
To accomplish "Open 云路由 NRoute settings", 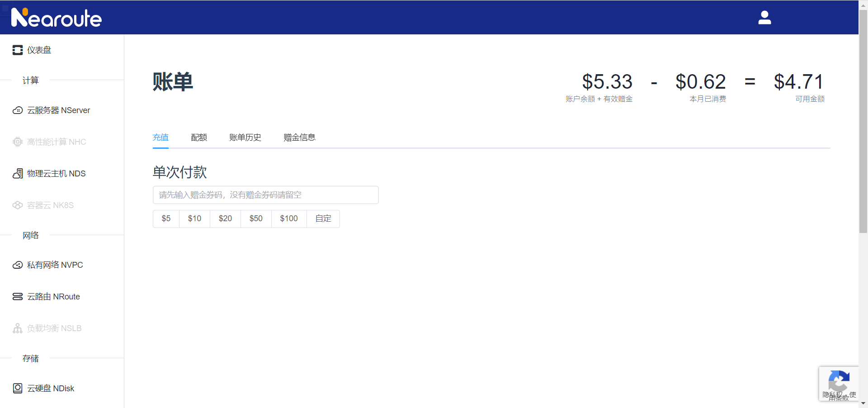I will pyautogui.click(x=53, y=296).
